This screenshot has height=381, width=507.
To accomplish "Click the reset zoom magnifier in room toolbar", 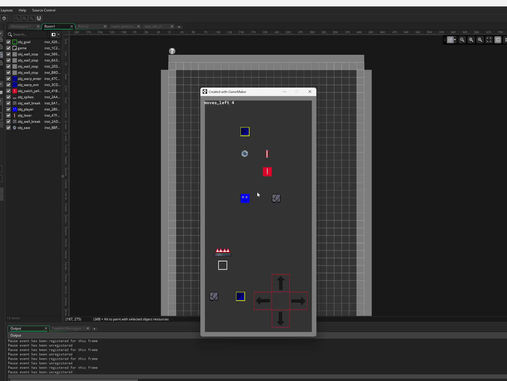I will (471, 40).
